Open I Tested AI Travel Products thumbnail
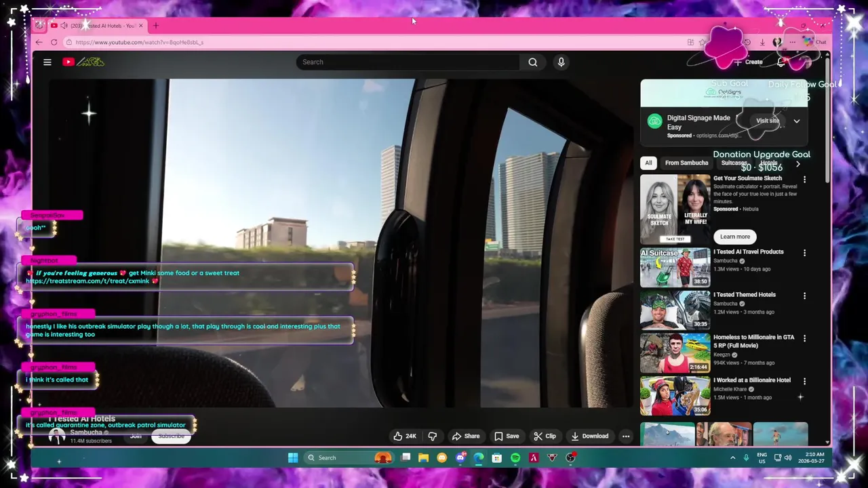This screenshot has width=868, height=488. [x=675, y=268]
